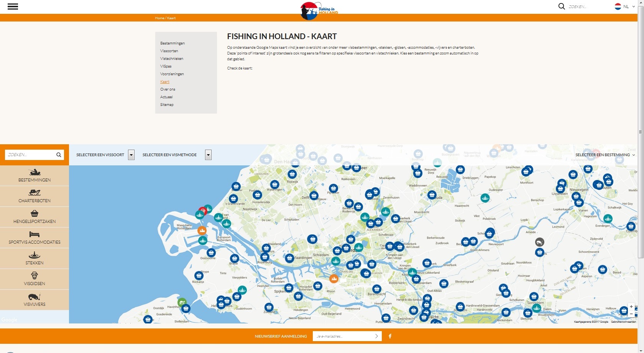The width and height of the screenshot is (644, 353).
Task: Submit newsletter email with arrow button
Action: pos(376,336)
